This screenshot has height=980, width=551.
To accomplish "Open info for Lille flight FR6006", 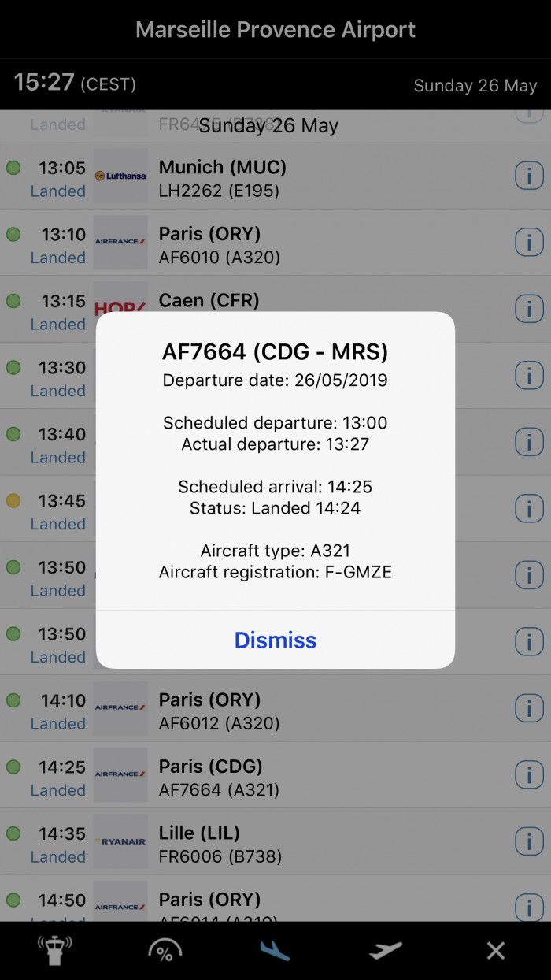I will point(529,842).
